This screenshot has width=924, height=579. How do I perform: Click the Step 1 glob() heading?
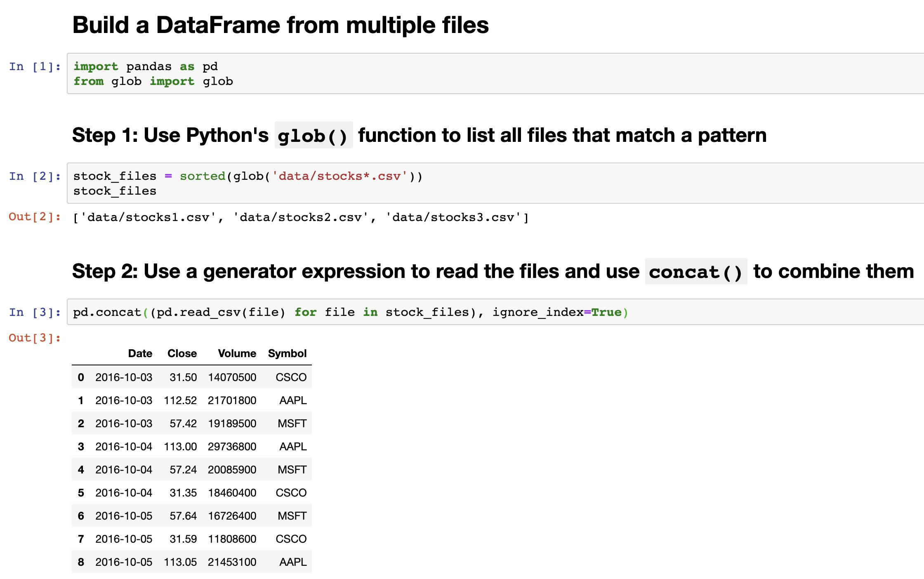click(419, 135)
